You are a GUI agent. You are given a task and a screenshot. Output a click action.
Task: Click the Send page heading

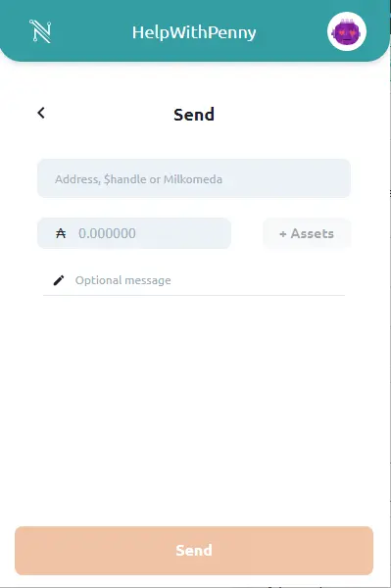pyautogui.click(x=194, y=115)
